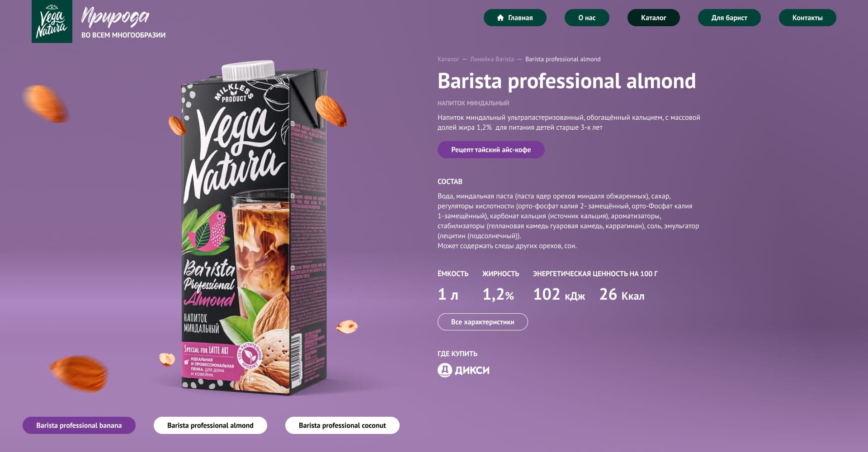Screen dimensions: 868x452
Task: Open the Контакты page
Action: pyautogui.click(x=807, y=18)
